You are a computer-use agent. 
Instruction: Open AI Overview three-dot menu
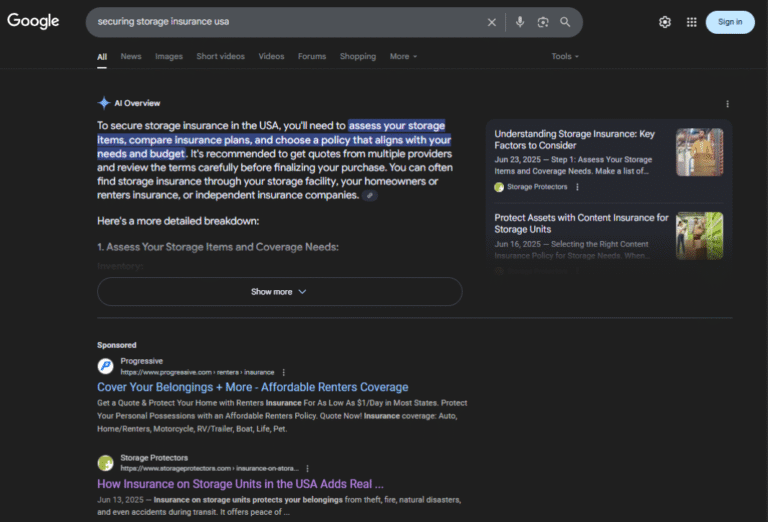pyautogui.click(x=727, y=104)
